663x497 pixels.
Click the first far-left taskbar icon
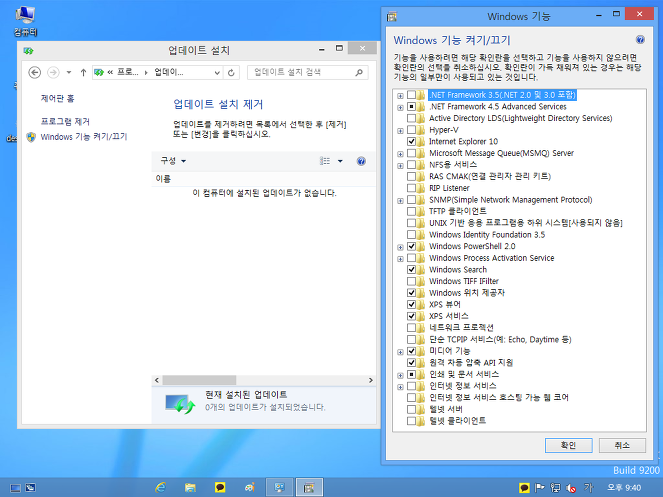[15, 488]
